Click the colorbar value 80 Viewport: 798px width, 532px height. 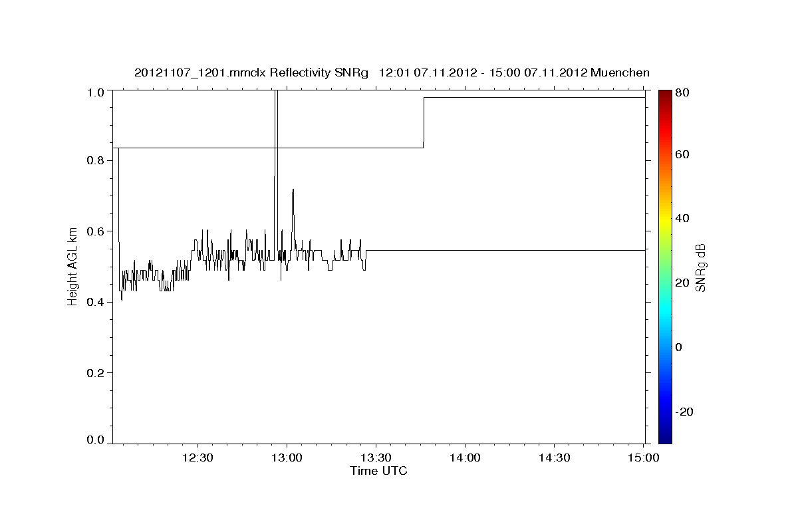pos(683,92)
